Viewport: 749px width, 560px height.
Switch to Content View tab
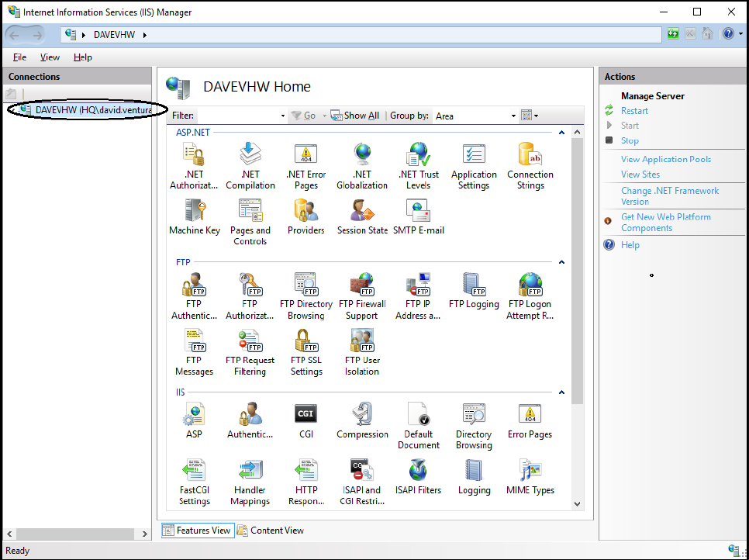point(271,531)
